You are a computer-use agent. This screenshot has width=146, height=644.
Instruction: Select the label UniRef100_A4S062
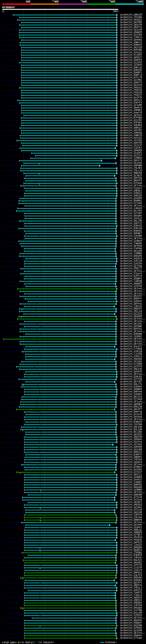pyautogui.click(x=131, y=138)
